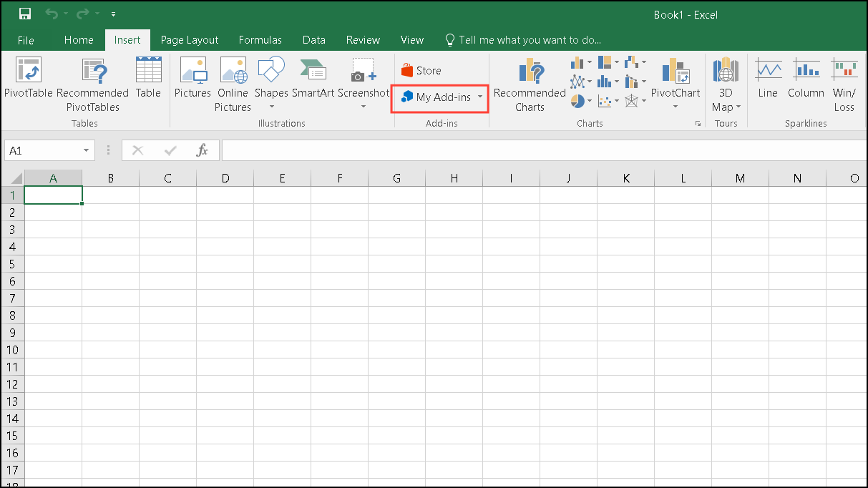Insert a Win/Loss sparkline

click(844, 84)
